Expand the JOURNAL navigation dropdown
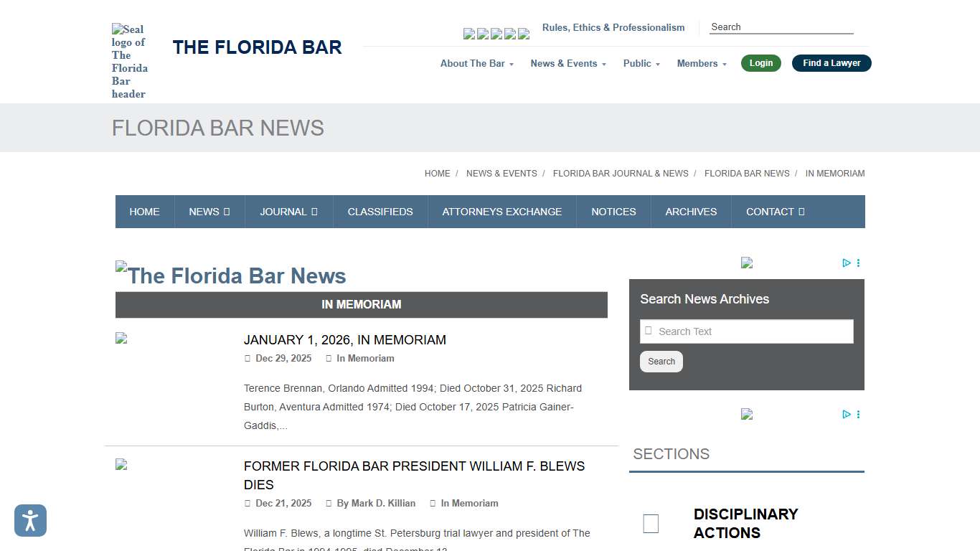 click(x=288, y=212)
